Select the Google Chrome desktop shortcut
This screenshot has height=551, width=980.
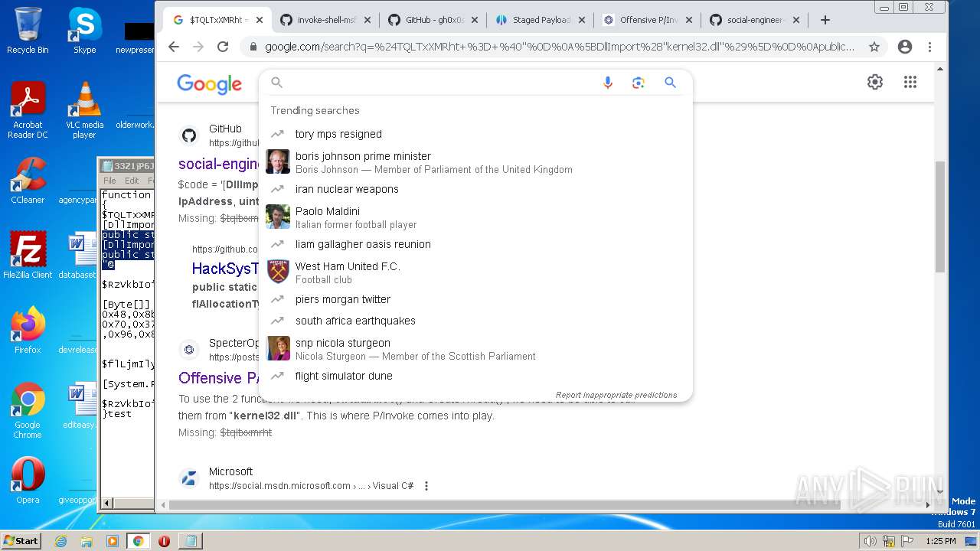28,410
